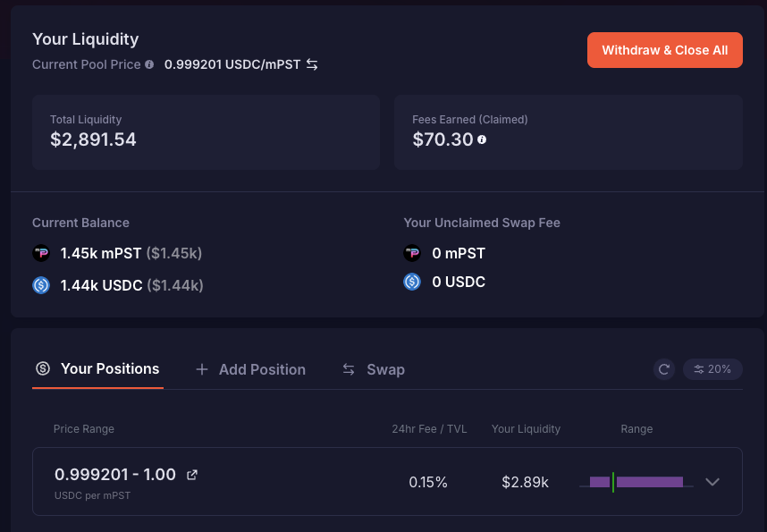The image size is (767, 532).
Task: Expand the position row details chevron
Action: point(712,482)
